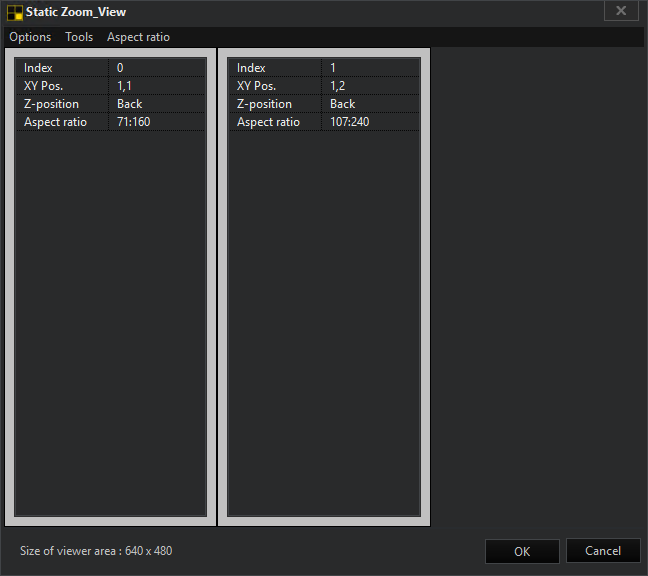Change Z-position Back value in right viewer

pyautogui.click(x=368, y=104)
